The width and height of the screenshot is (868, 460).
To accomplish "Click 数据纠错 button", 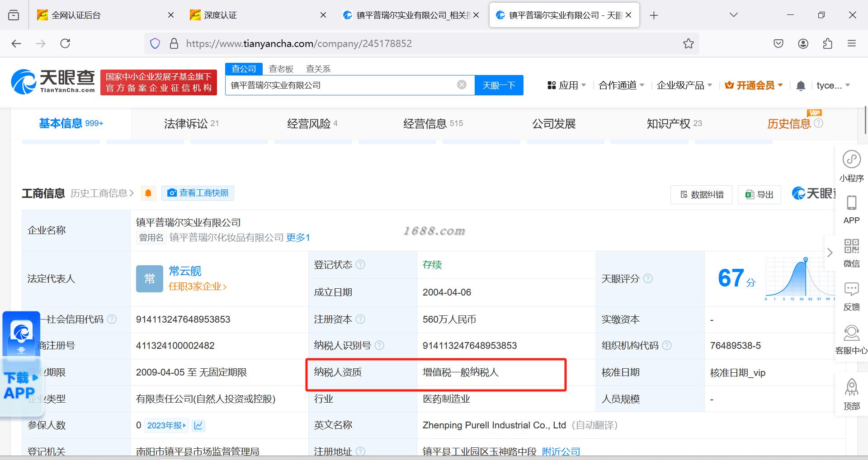I will (x=701, y=194).
